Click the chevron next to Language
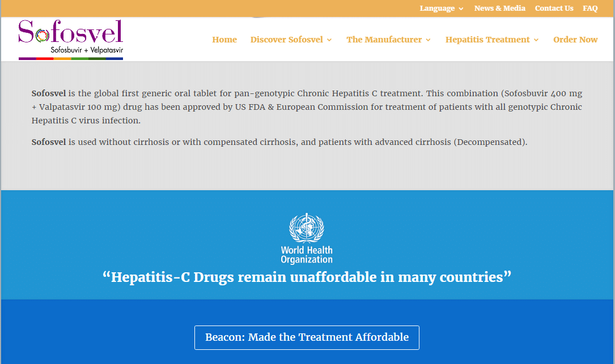 coord(461,8)
